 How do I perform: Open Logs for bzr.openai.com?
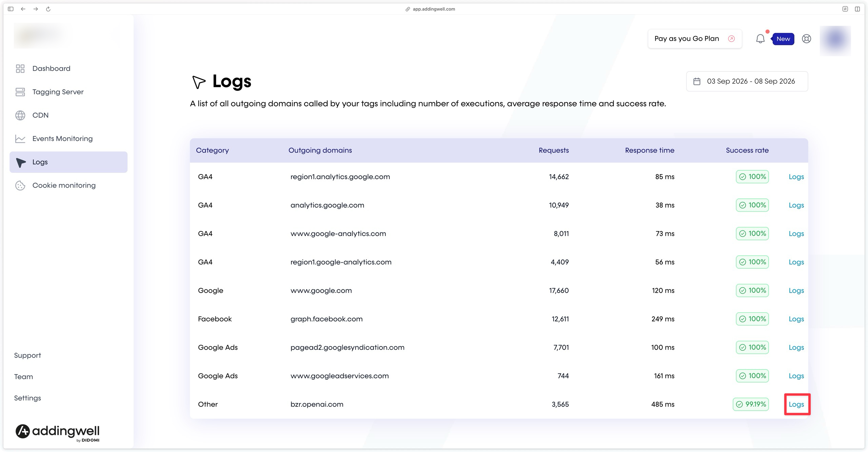[x=796, y=405]
